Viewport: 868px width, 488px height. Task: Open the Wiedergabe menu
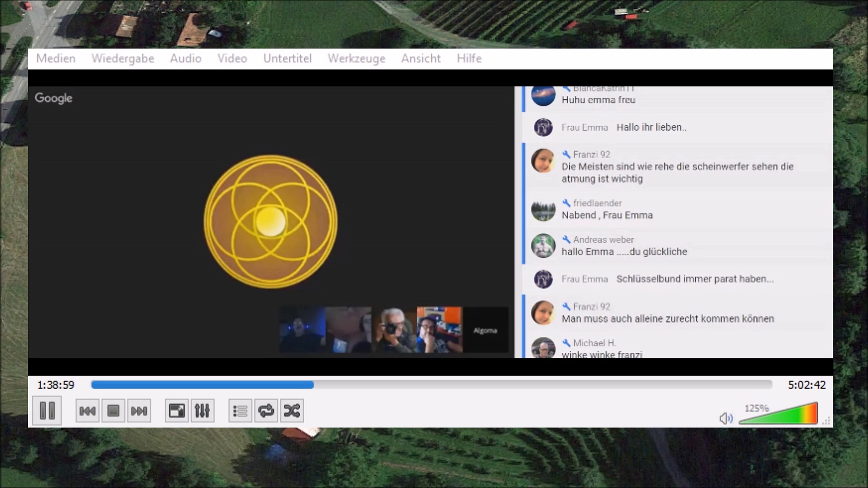(x=123, y=59)
